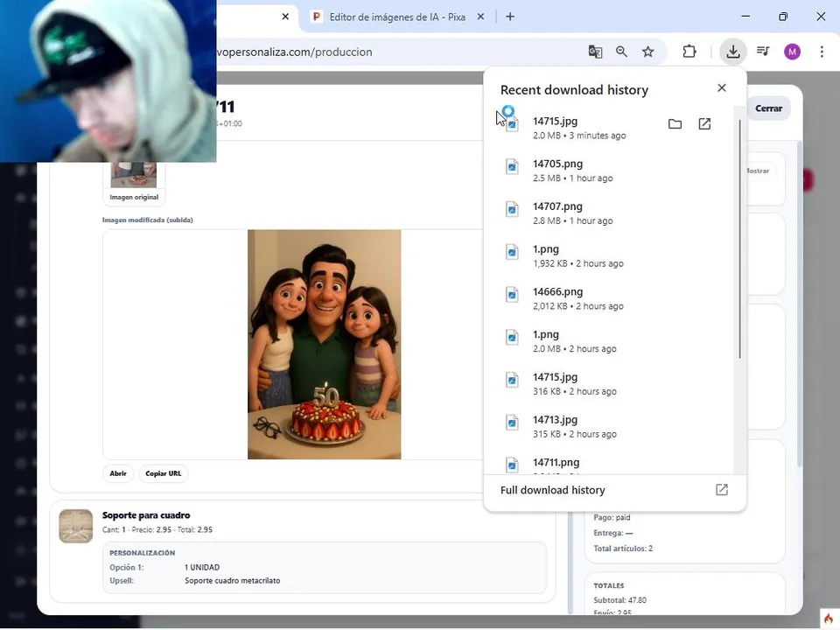
Task: Click the Downloads toolbar icon
Action: (x=733, y=52)
